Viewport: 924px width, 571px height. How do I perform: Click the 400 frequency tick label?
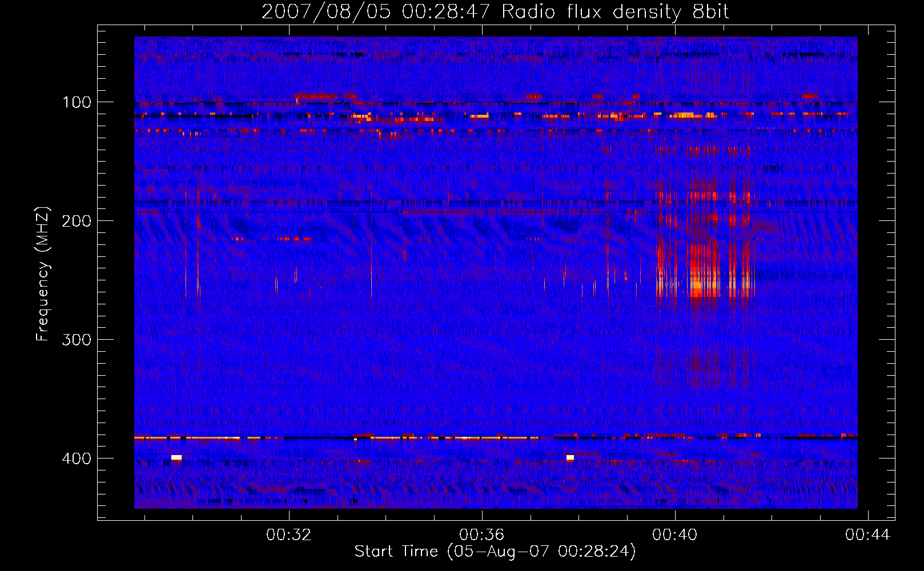77,459
